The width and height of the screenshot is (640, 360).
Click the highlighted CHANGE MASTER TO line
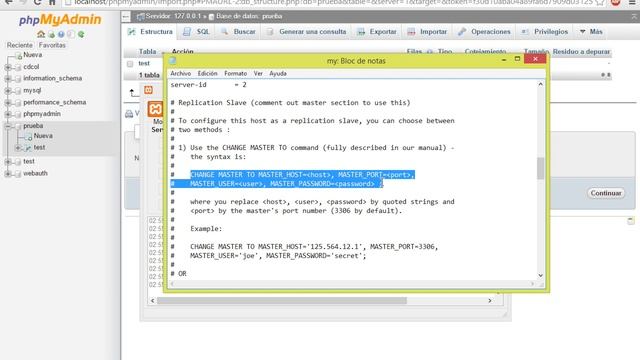pos(302,175)
